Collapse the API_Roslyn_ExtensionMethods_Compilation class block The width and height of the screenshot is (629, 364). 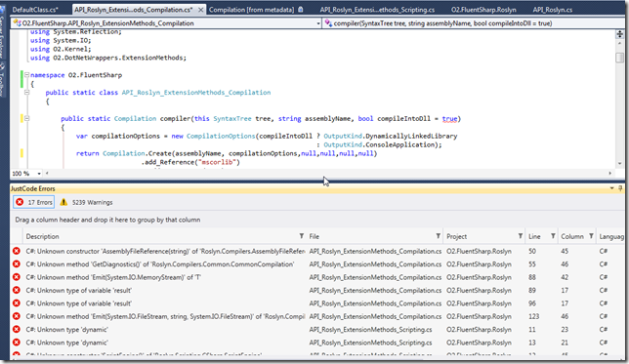click(27, 92)
